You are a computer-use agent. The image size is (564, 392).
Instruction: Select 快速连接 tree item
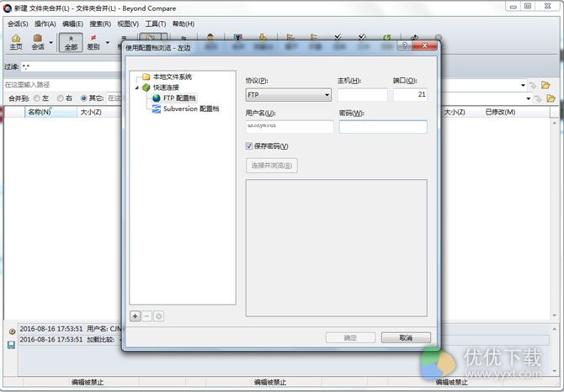166,87
